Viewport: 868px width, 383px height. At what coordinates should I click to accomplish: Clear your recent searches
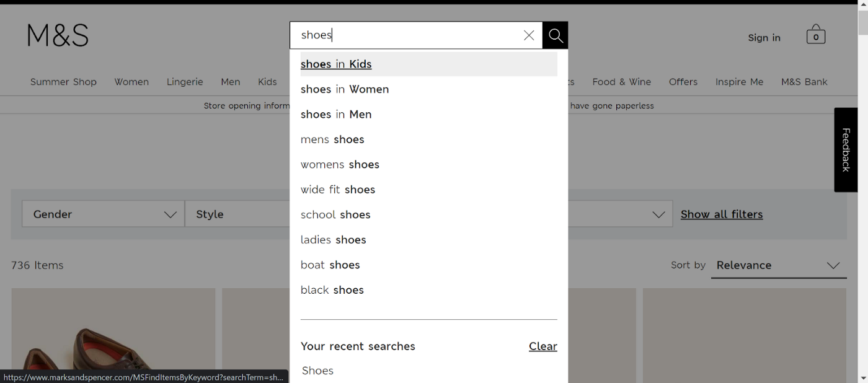[x=543, y=346]
